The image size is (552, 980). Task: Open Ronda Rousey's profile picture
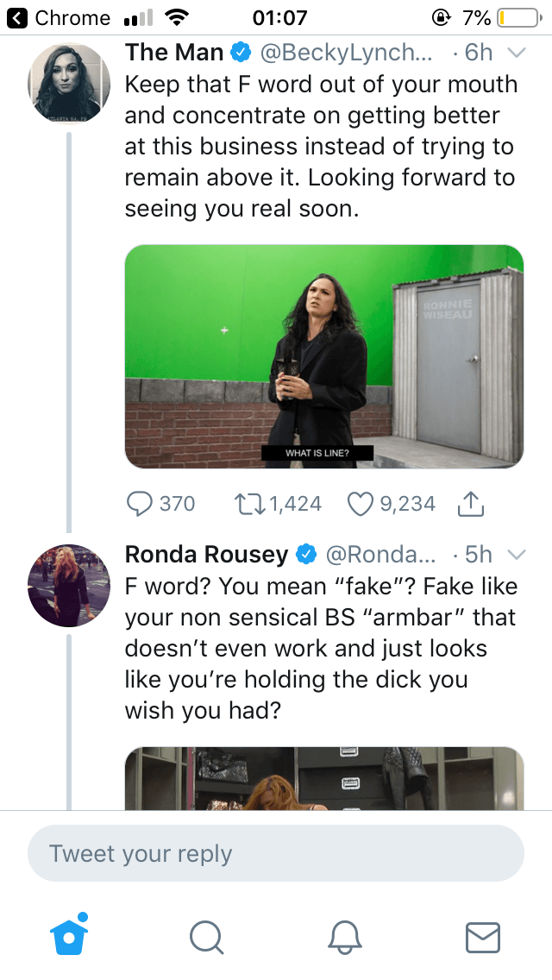click(x=70, y=585)
